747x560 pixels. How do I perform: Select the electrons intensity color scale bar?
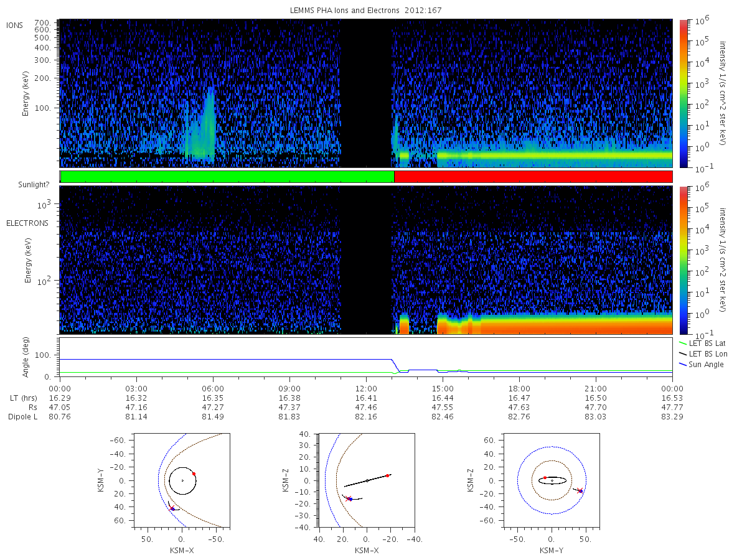click(x=683, y=260)
